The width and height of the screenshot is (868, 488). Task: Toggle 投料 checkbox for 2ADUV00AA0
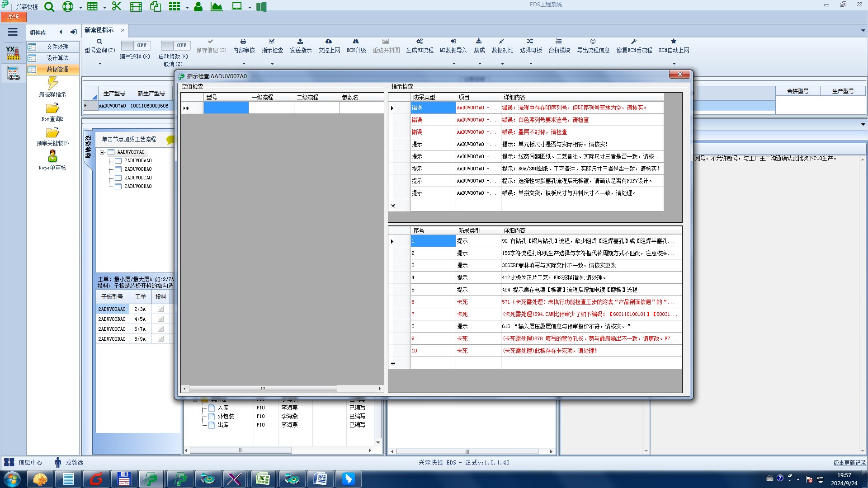[160, 309]
